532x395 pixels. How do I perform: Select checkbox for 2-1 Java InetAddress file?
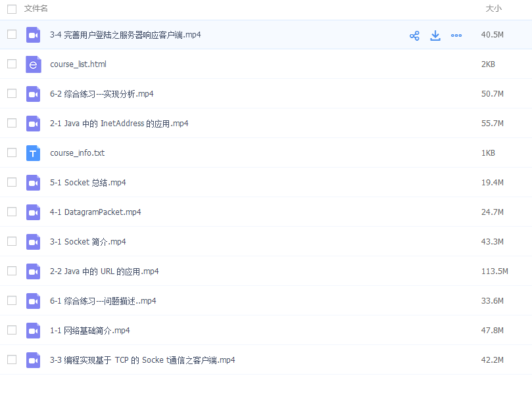pos(12,123)
